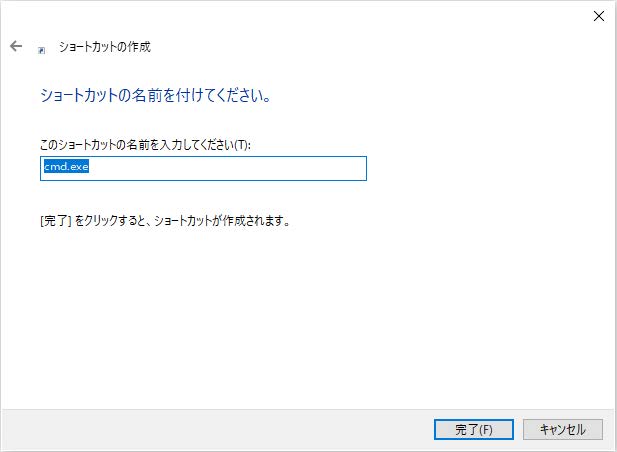The width and height of the screenshot is (617, 452).
Task: Click the このショートカットの名前を入力してください(T) label
Action: click(145, 145)
